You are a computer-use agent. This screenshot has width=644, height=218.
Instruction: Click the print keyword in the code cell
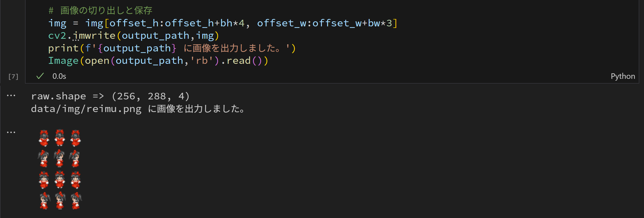click(x=63, y=48)
